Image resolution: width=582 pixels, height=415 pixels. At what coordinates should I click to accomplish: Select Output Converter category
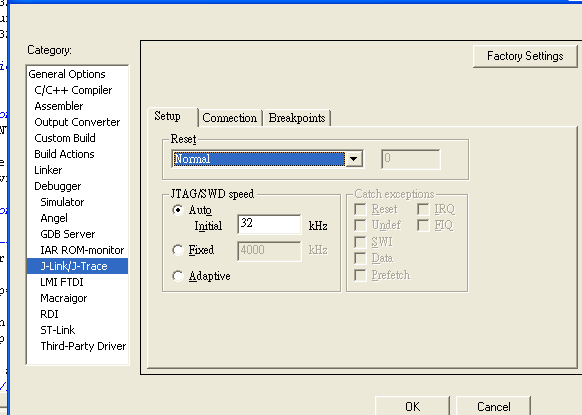77,122
